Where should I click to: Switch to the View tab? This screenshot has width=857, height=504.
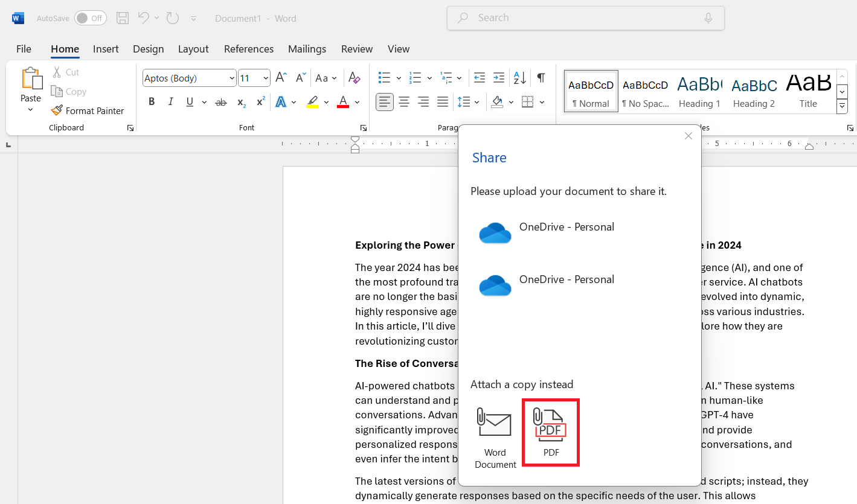click(399, 49)
